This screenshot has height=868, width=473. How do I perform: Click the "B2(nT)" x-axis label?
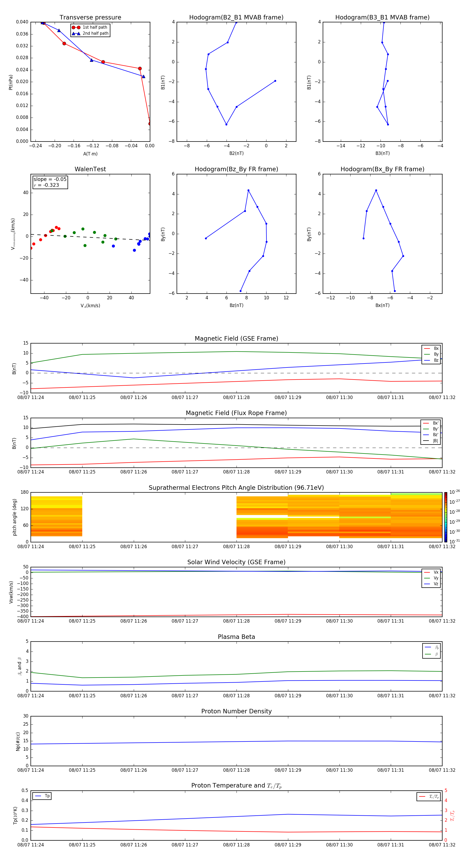click(236, 153)
